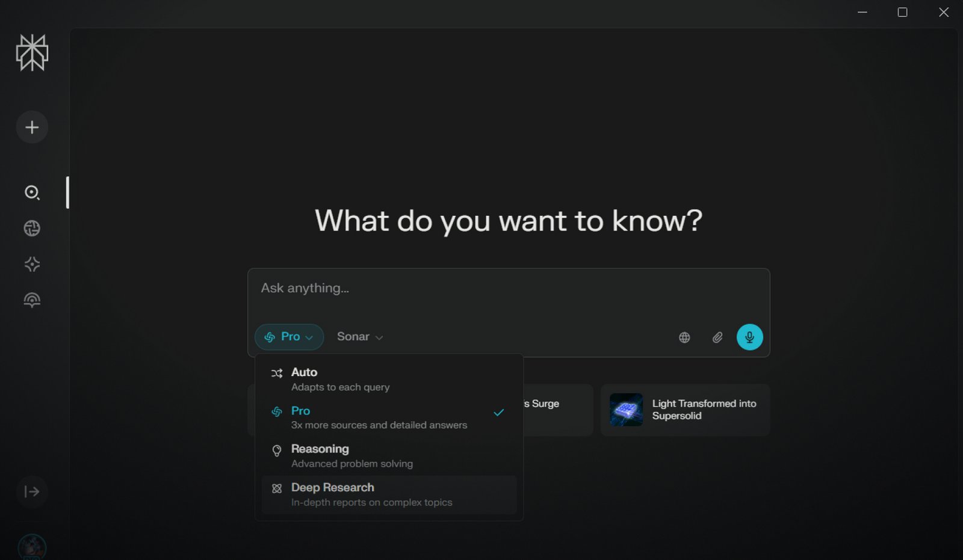Click the atom icon beside Deep Research
The height and width of the screenshot is (560, 963).
point(277,488)
